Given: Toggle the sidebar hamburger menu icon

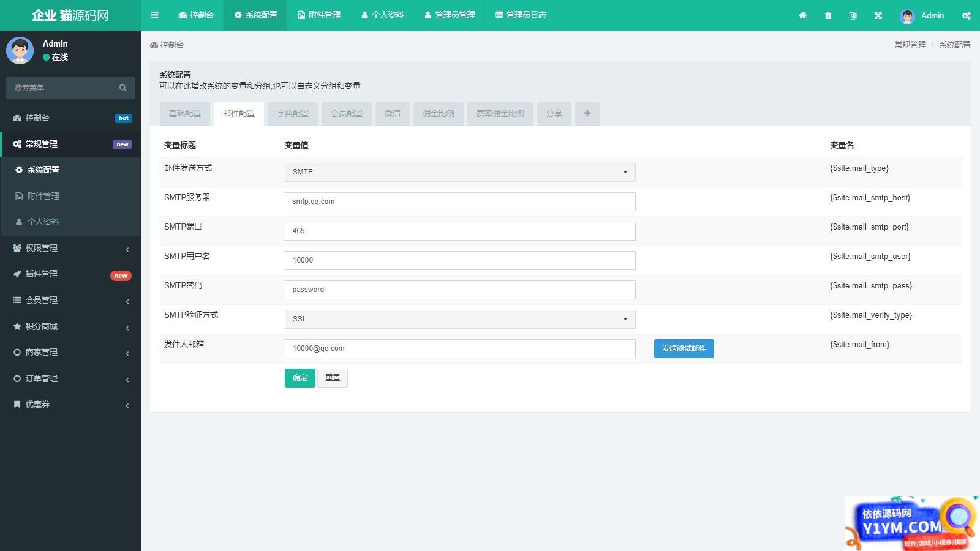Looking at the screenshot, I should coord(154,15).
